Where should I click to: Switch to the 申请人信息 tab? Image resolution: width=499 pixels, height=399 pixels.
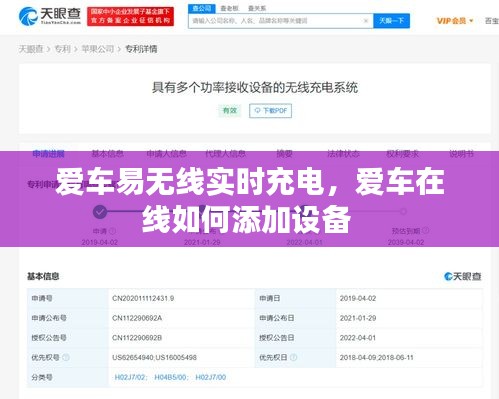pyautogui.click(x=166, y=154)
